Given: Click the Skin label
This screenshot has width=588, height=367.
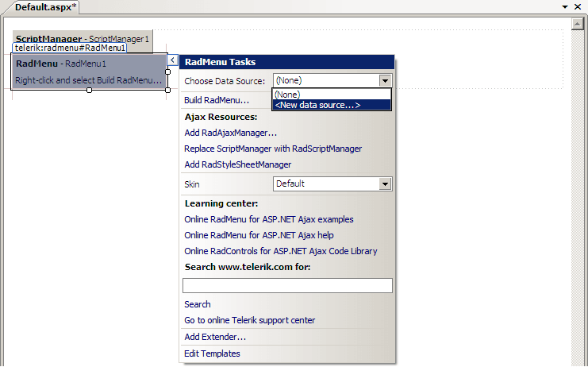Looking at the screenshot, I should coord(191,184).
